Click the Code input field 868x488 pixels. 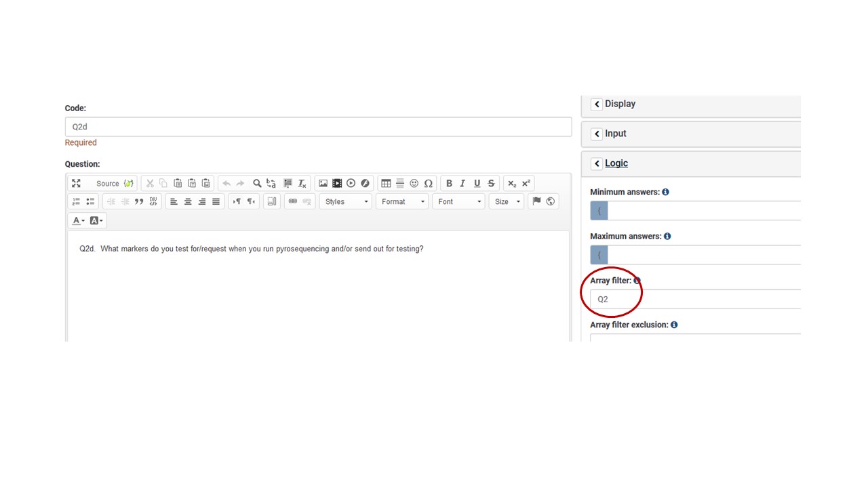click(x=318, y=127)
